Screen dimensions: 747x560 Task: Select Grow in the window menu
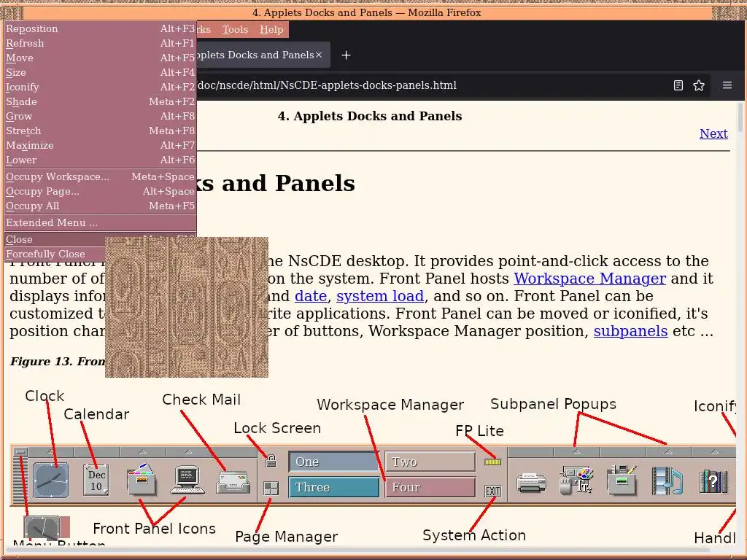tap(100, 116)
